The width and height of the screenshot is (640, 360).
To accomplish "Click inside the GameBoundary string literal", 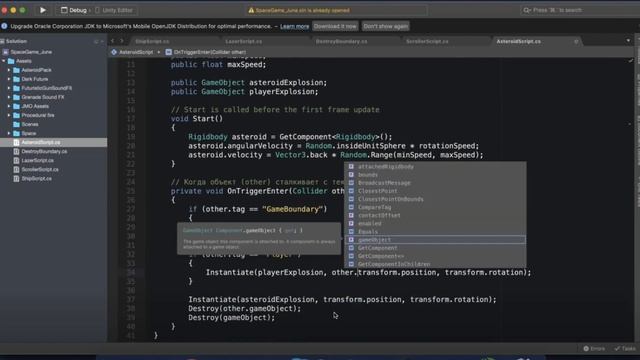I will tap(293, 209).
